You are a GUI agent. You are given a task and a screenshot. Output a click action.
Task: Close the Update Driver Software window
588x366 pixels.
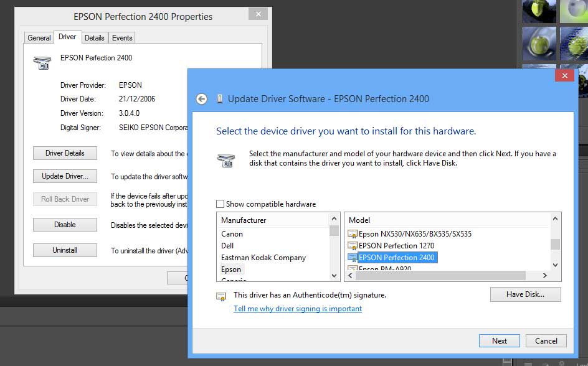(x=564, y=75)
